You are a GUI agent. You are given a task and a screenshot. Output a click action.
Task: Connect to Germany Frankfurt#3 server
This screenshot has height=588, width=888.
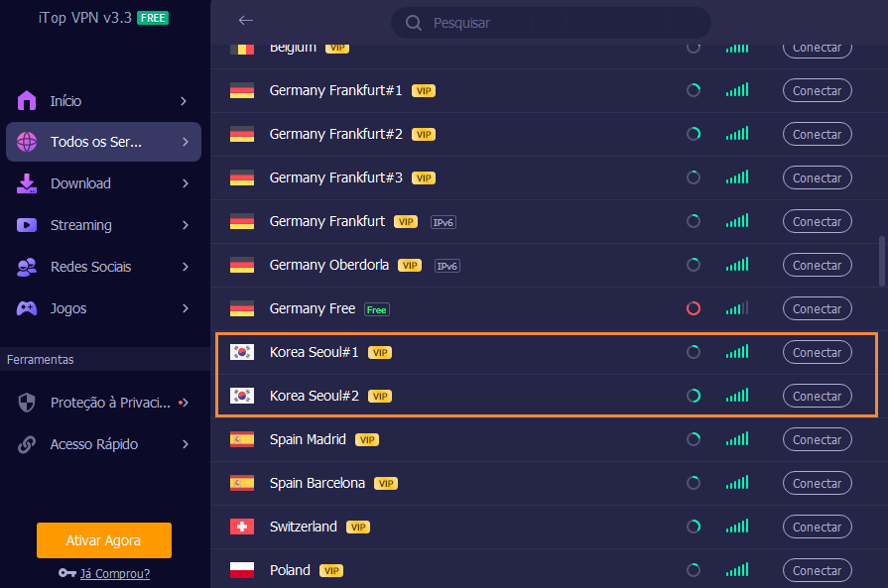click(817, 177)
